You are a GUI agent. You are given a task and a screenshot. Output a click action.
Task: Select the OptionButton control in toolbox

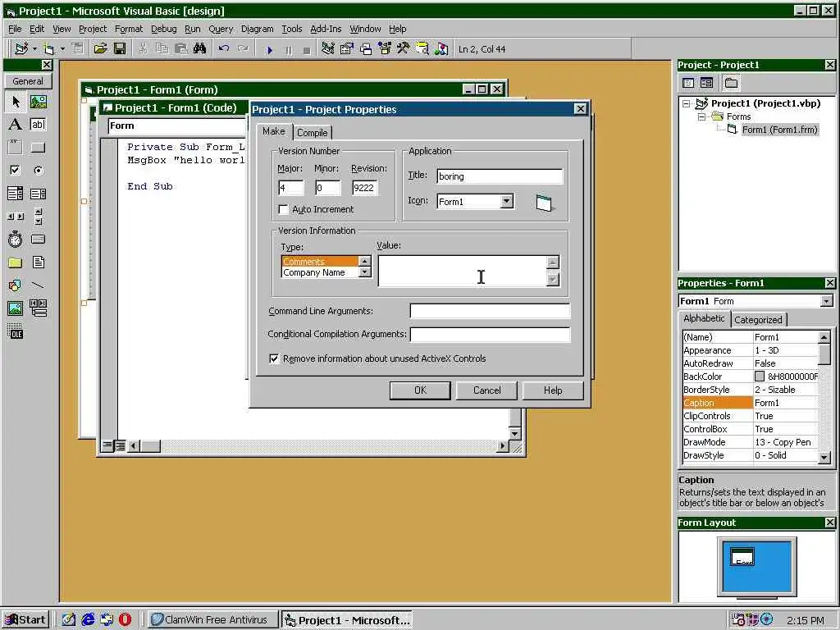(38, 171)
